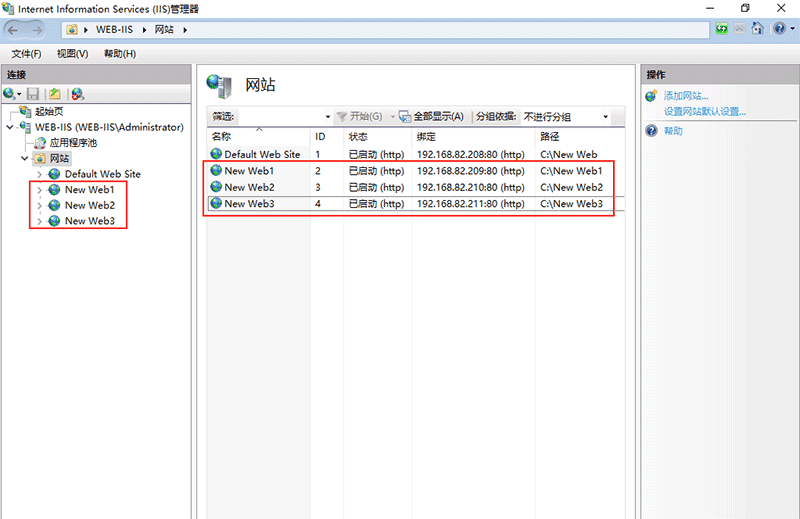Viewport: 800px width, 519px height.
Task: Select New Web2 globe icon in tree
Action: coord(54,205)
